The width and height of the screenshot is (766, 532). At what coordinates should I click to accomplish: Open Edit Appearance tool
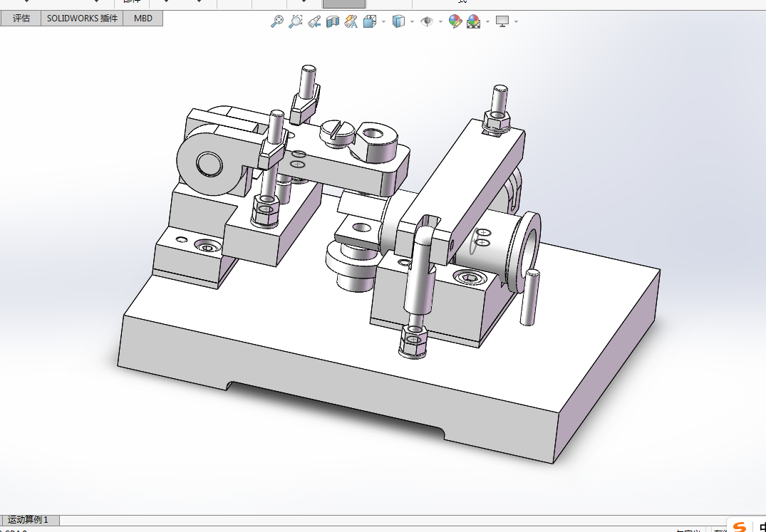coord(455,21)
